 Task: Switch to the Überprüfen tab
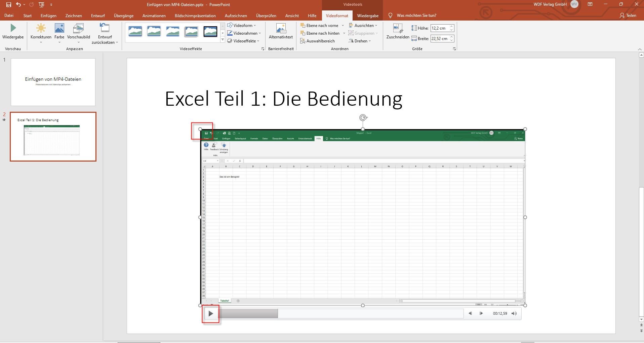(x=266, y=15)
